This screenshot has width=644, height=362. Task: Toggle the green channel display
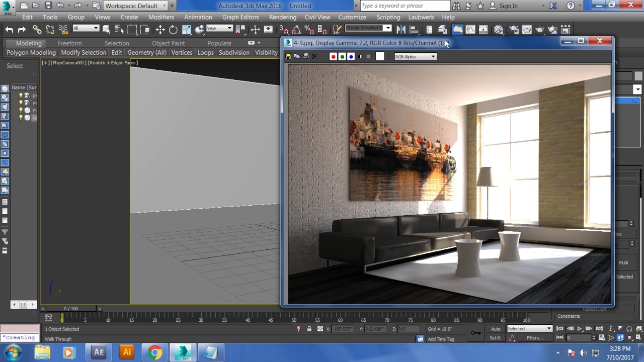click(342, 56)
